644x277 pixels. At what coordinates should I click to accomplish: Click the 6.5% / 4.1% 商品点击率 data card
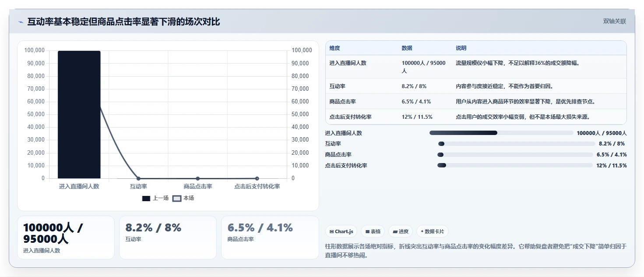click(270, 238)
